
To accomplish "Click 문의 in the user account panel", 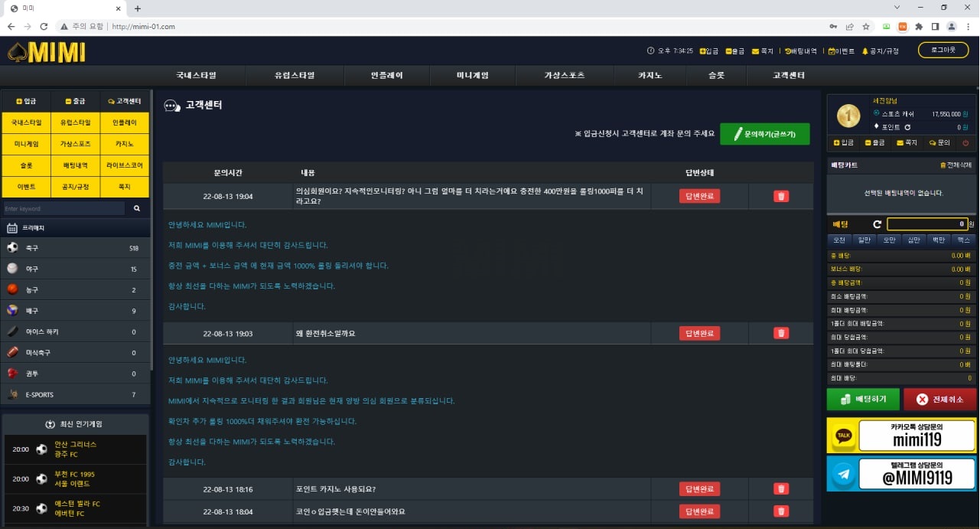I will tap(939, 142).
